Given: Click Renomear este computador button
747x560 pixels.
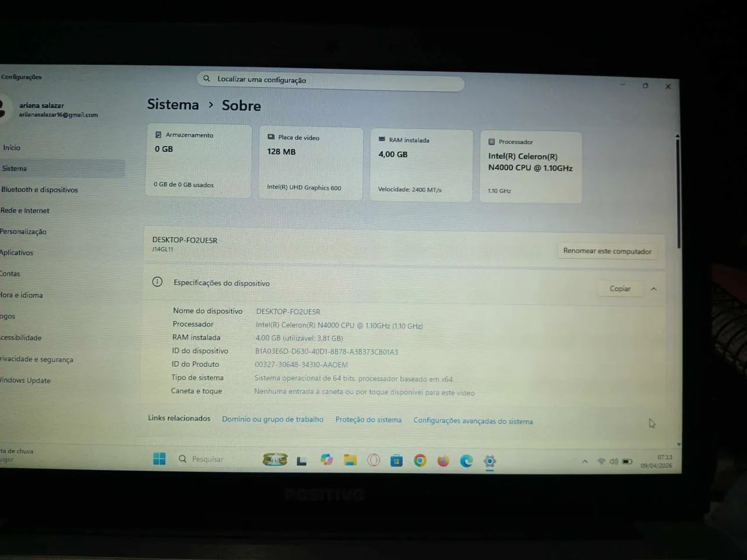Looking at the screenshot, I should [x=607, y=251].
